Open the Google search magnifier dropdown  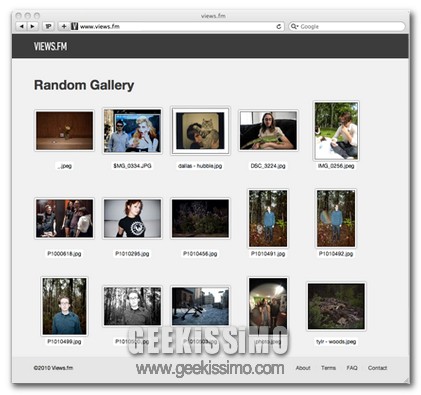pyautogui.click(x=294, y=26)
